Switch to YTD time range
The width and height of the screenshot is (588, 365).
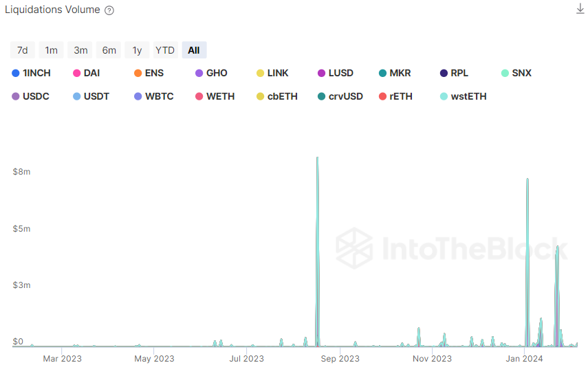165,50
